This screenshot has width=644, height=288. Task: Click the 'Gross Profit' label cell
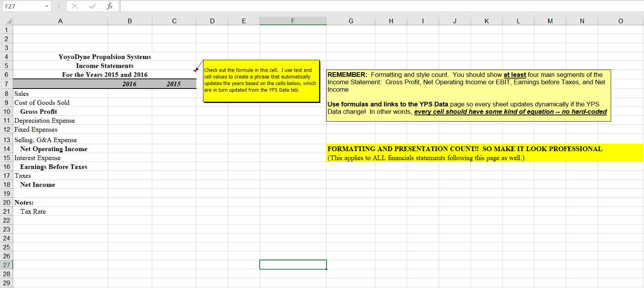(x=60, y=111)
